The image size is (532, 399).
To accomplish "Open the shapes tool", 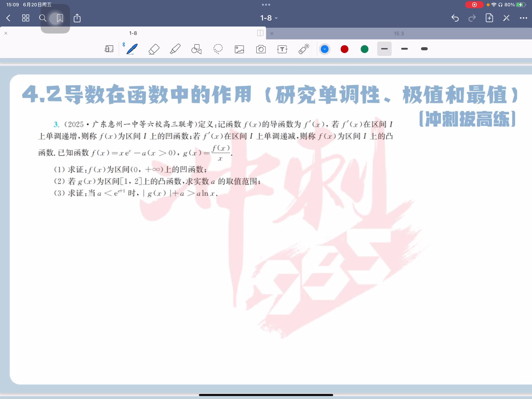I will tap(197, 49).
